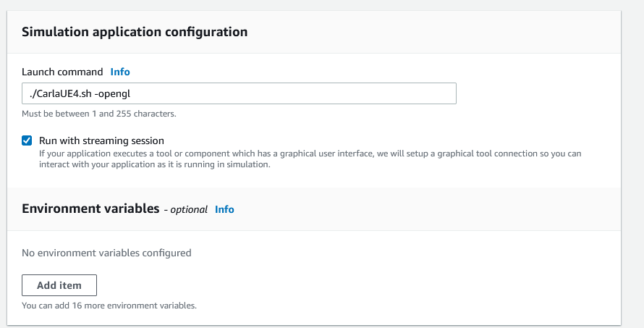Open Info link next to Launch command
Image resolution: width=644 pixels, height=328 pixels.
120,72
